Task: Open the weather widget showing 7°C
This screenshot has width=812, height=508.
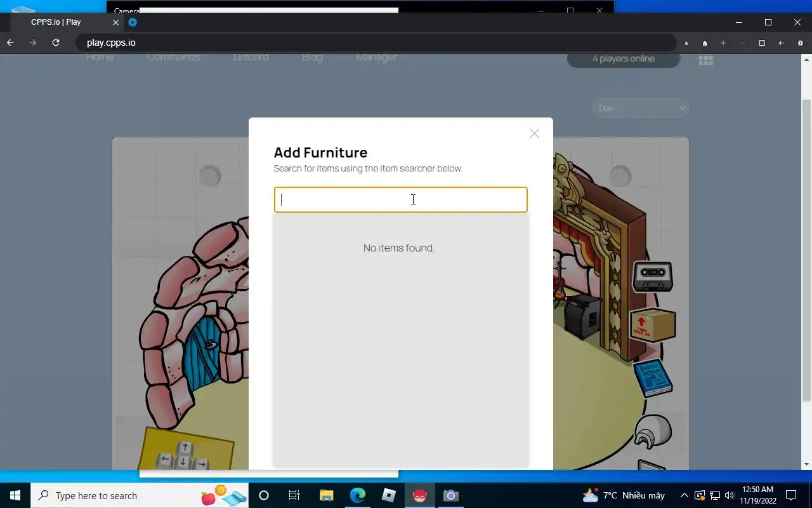Action: click(x=624, y=495)
